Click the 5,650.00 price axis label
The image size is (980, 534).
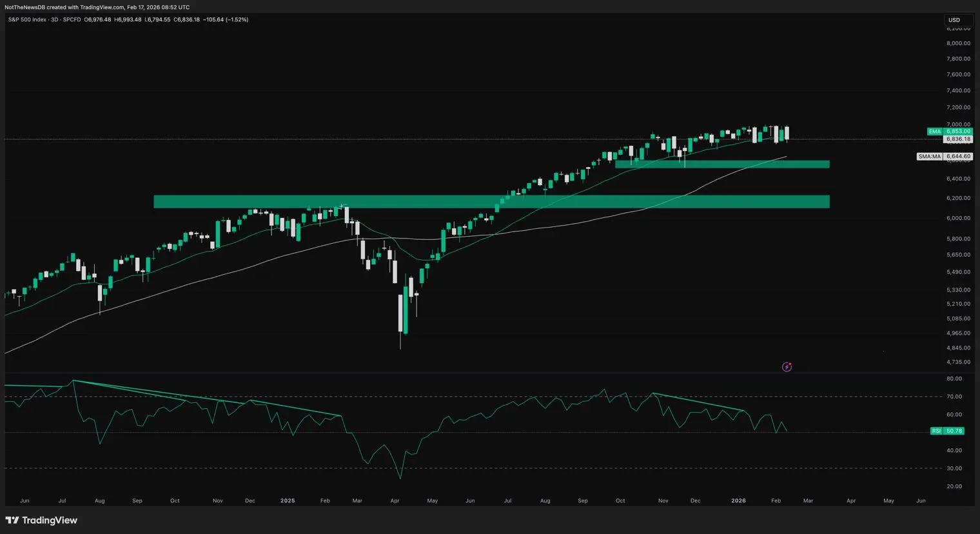click(x=958, y=255)
